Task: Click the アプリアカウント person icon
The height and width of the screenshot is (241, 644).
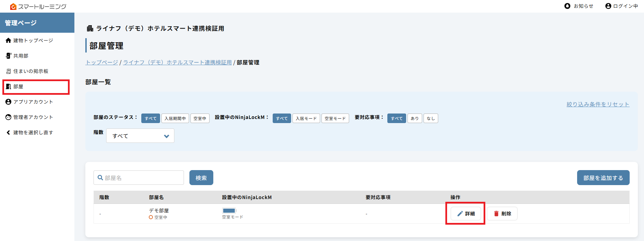Action: tap(9, 102)
